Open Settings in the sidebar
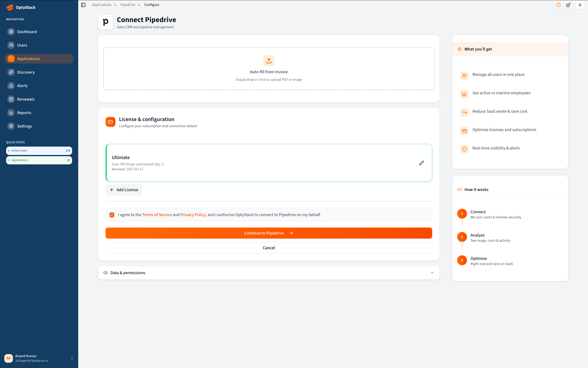This screenshot has height=368, width=588. pyautogui.click(x=39, y=126)
